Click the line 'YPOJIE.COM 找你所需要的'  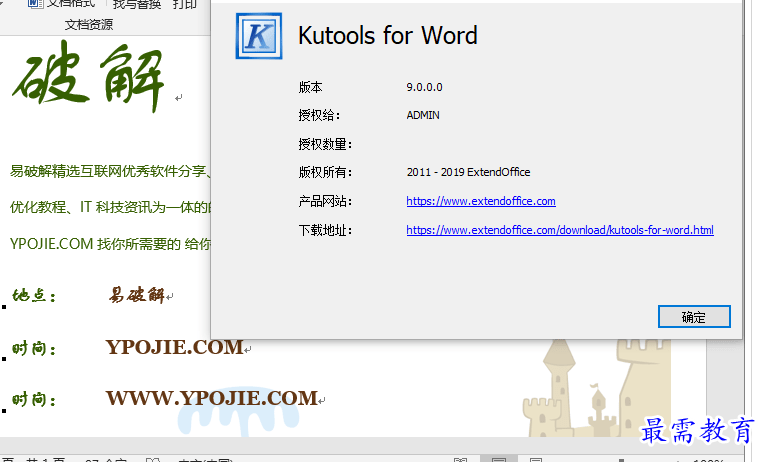pyautogui.click(x=110, y=243)
